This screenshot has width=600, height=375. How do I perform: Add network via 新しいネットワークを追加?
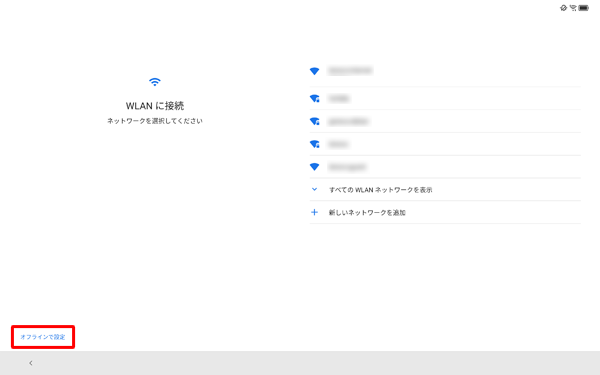[x=445, y=212]
